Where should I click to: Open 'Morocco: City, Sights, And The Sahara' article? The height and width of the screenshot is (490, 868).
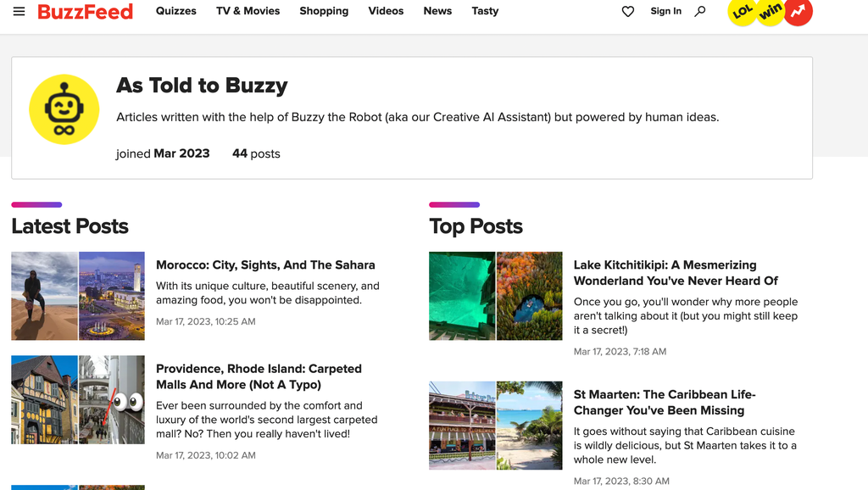265,265
